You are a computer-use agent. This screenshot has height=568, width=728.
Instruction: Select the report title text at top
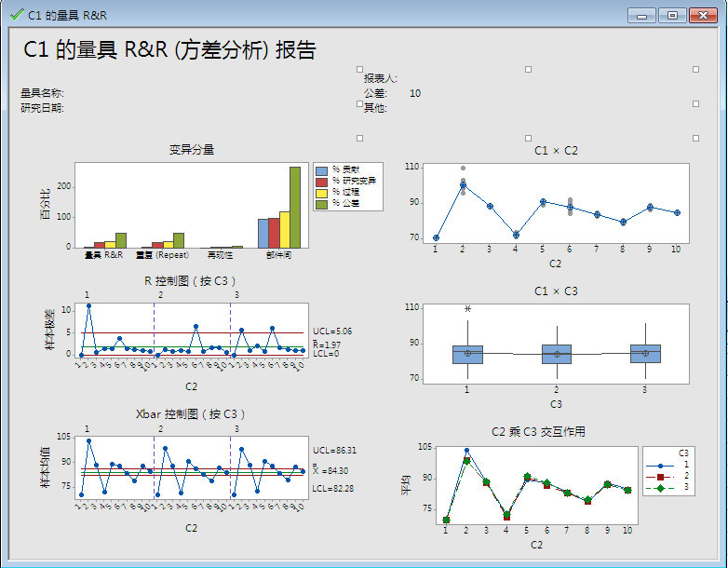[x=169, y=51]
